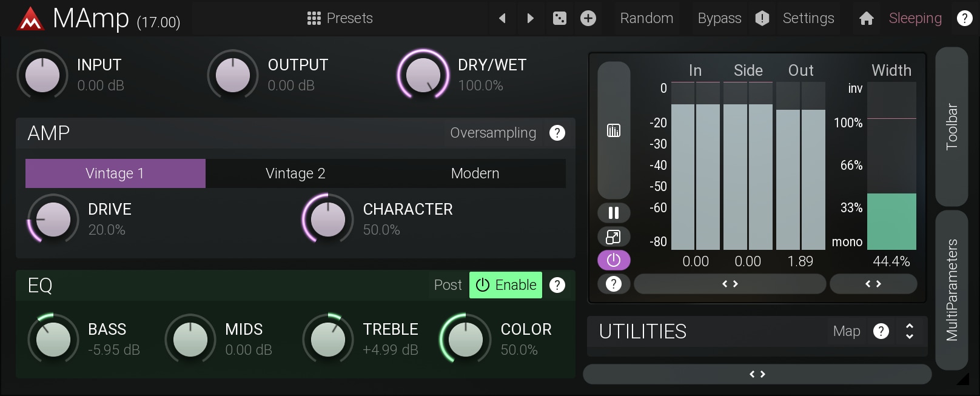Toggle the purple meter power button
Viewport: 980px width, 396px height.
[x=614, y=260]
